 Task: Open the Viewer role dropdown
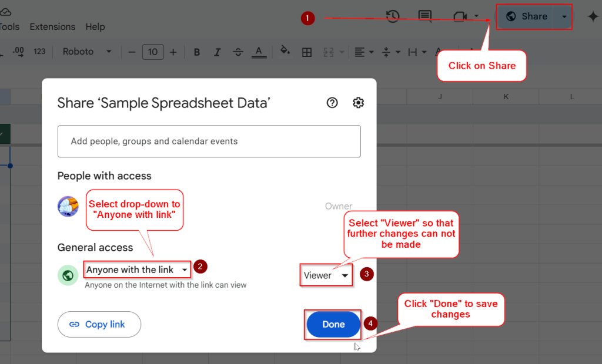(x=326, y=274)
